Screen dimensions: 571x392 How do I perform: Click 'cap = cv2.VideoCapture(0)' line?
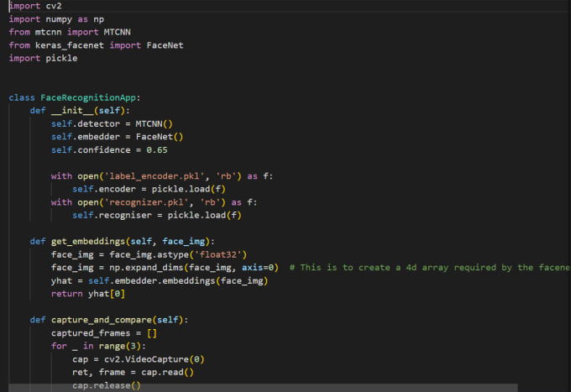coord(139,359)
